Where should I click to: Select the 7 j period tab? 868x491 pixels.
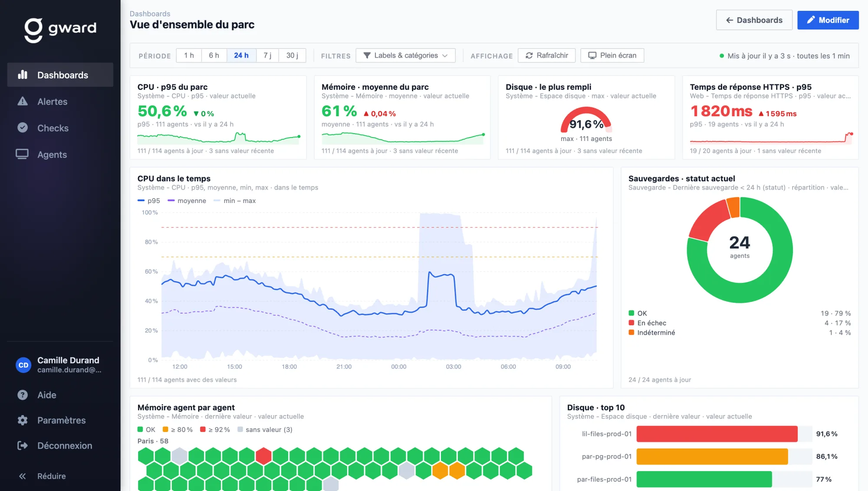pos(267,56)
